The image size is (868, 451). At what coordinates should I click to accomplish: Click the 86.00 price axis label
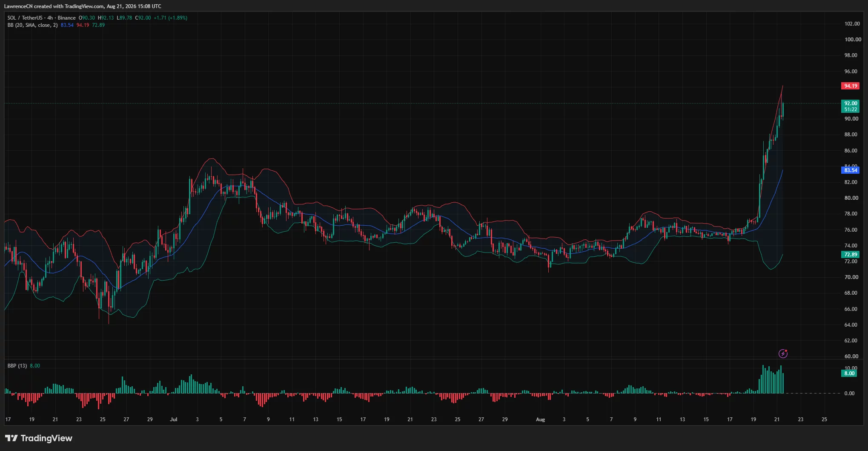[x=851, y=151]
